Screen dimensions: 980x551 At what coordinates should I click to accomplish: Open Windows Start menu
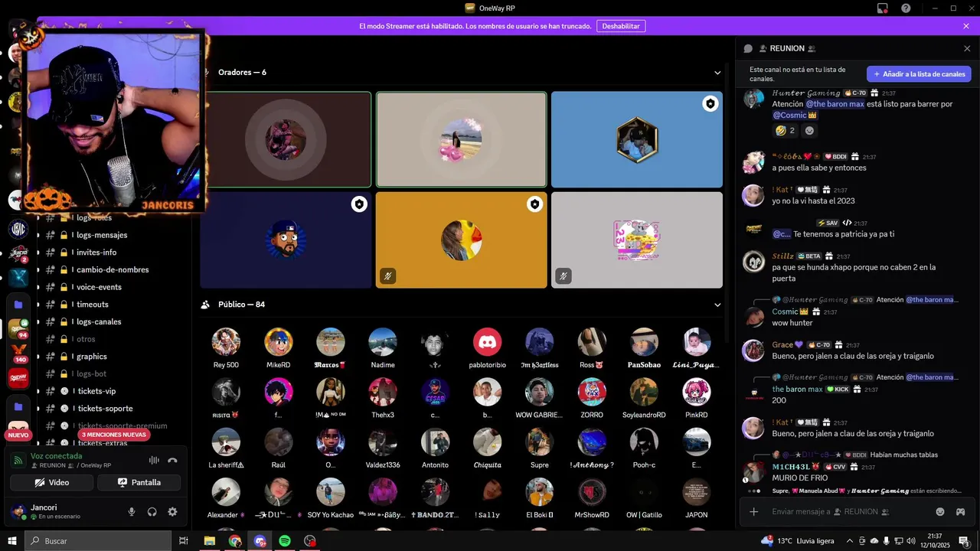11,541
